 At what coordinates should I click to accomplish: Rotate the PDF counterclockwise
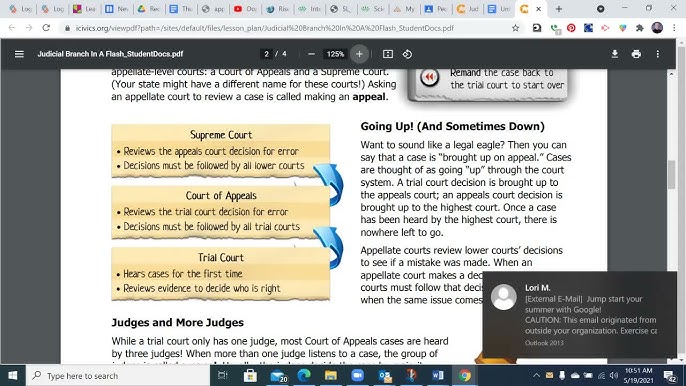point(407,54)
